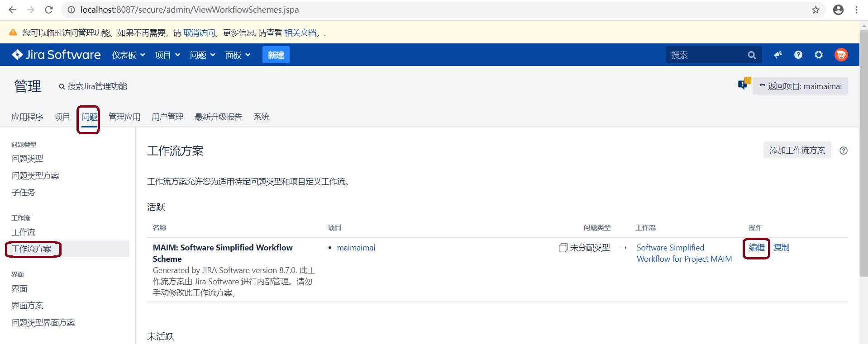Click the 未分配类型 issue type icon

click(563, 248)
